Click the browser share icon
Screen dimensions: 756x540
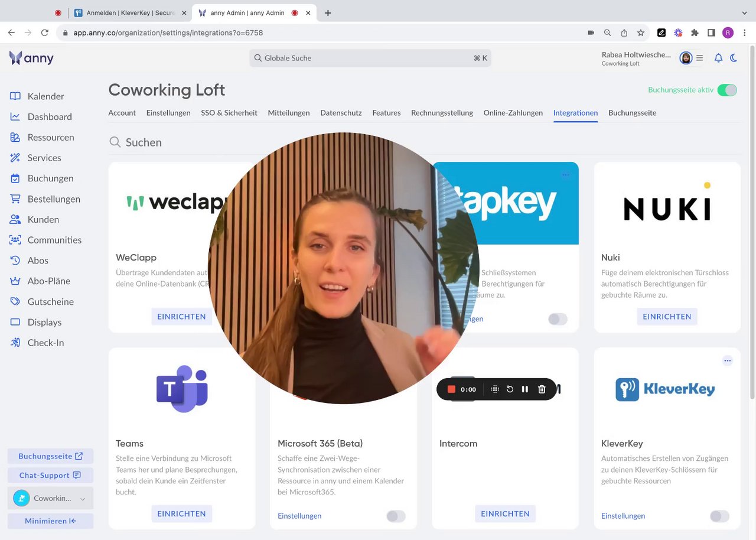pos(624,32)
